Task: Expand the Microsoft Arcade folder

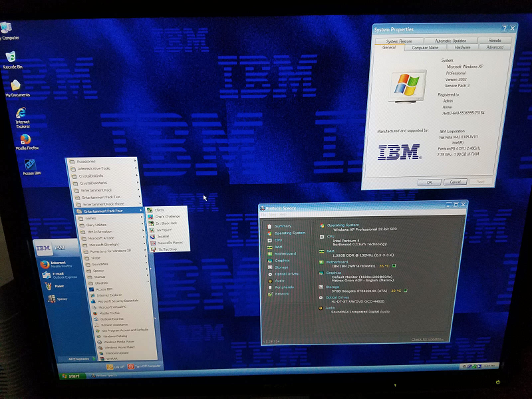Action: [x=112, y=238]
